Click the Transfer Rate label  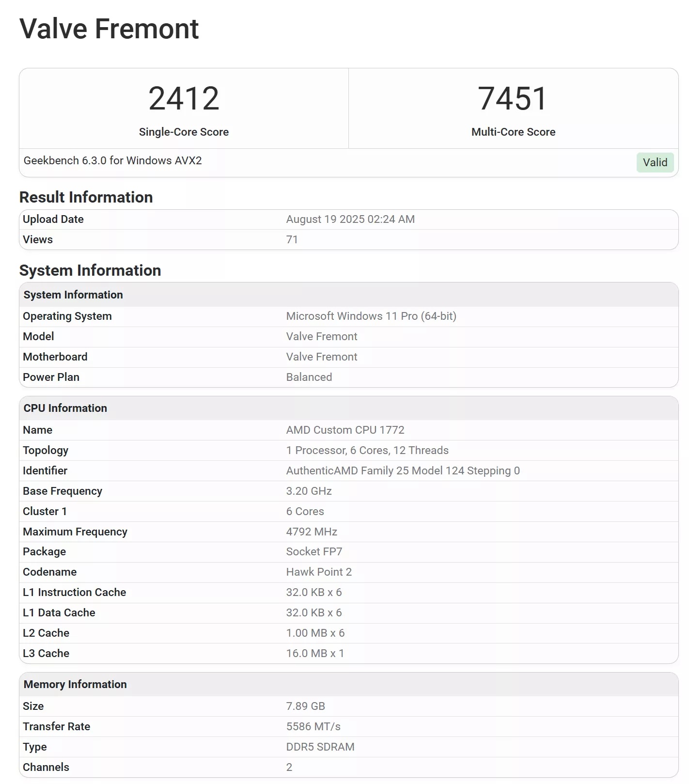tap(56, 726)
